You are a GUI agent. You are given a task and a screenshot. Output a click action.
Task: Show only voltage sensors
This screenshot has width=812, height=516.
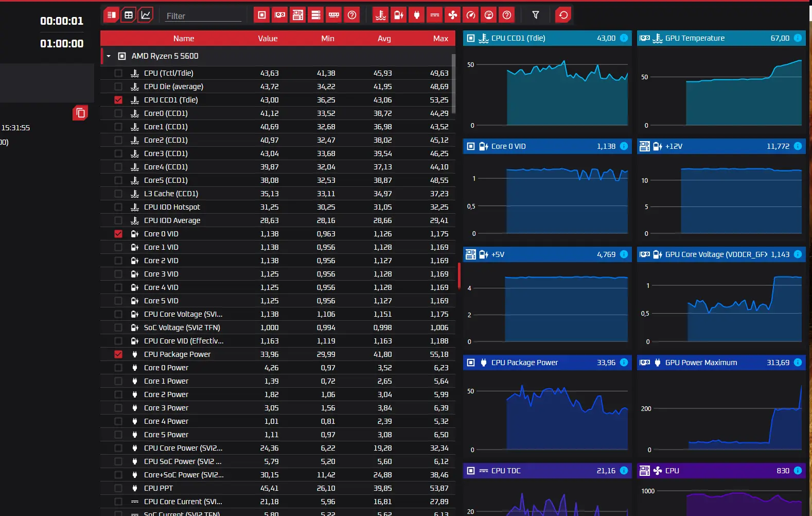(x=399, y=15)
